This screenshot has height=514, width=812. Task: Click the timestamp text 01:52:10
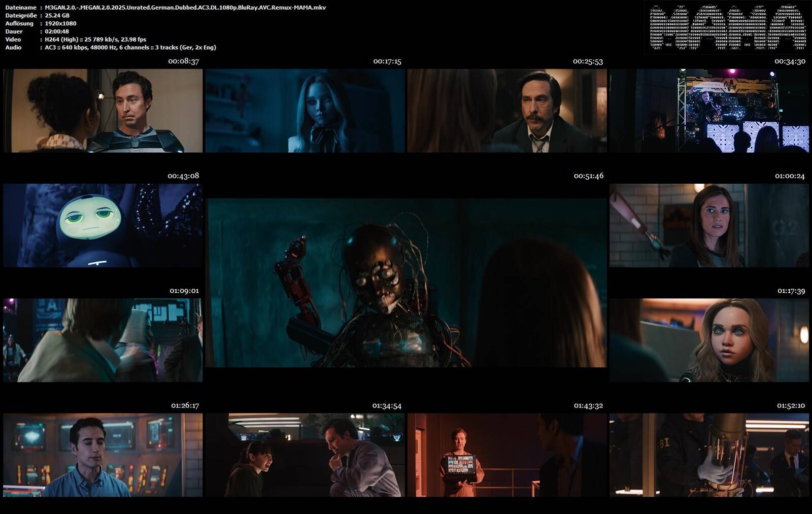(791, 405)
